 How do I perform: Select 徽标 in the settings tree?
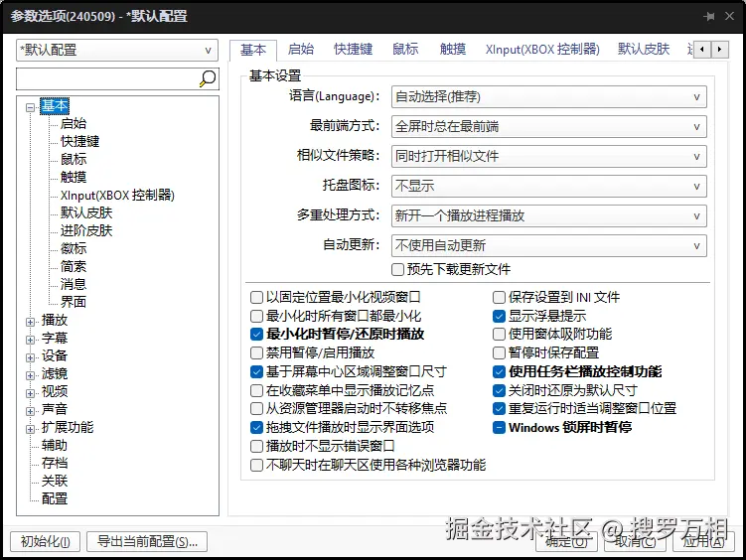coord(74,248)
